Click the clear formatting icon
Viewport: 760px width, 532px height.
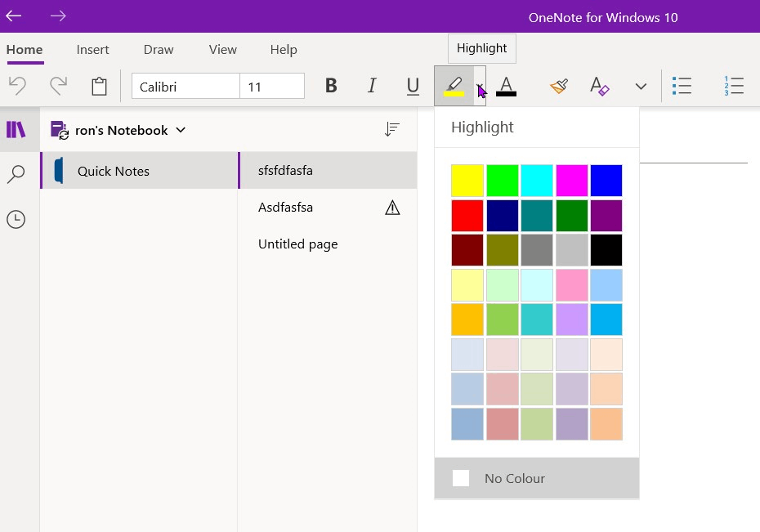(x=600, y=87)
